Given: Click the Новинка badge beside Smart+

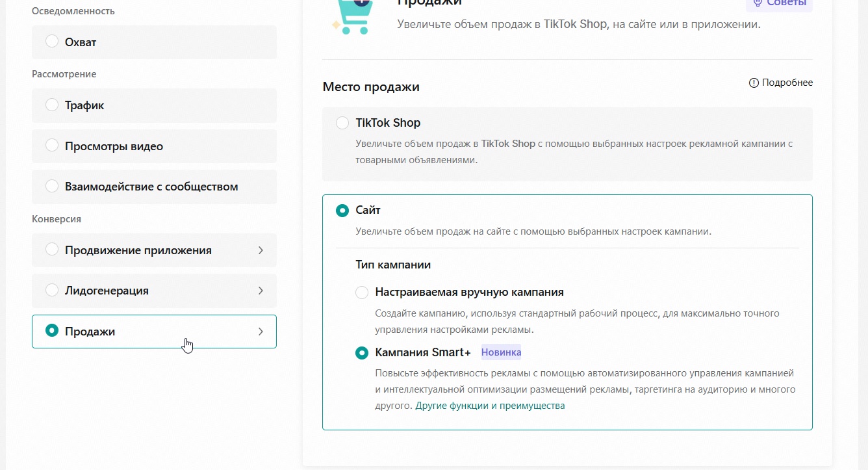Looking at the screenshot, I should coord(501,352).
